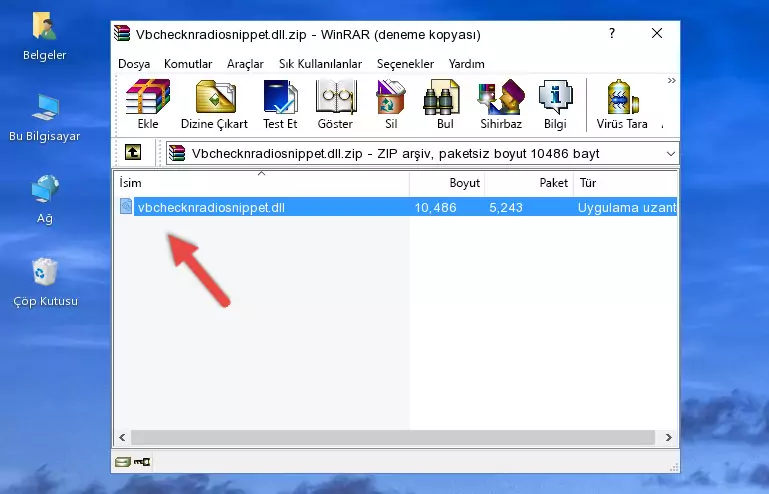Sort by İsim column header
Screen dimensions: 769x494
tap(262, 183)
